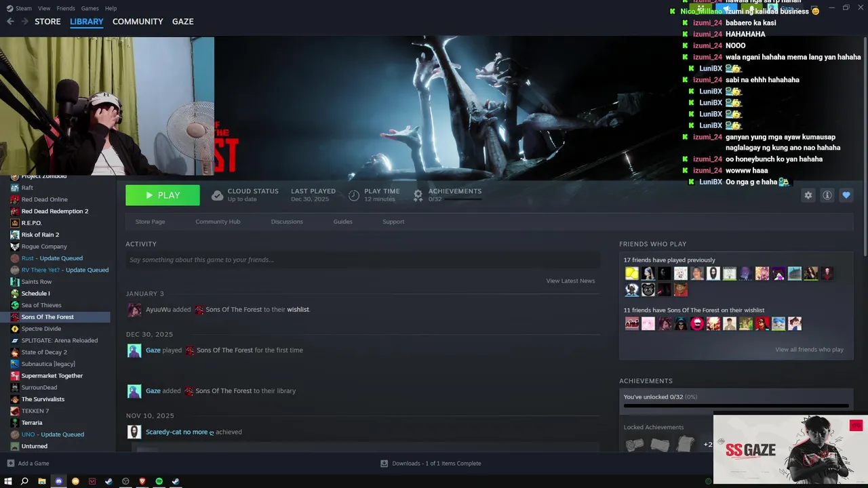The image size is (868, 488).
Task: Open Discord from the taskbar
Action: coord(58,481)
